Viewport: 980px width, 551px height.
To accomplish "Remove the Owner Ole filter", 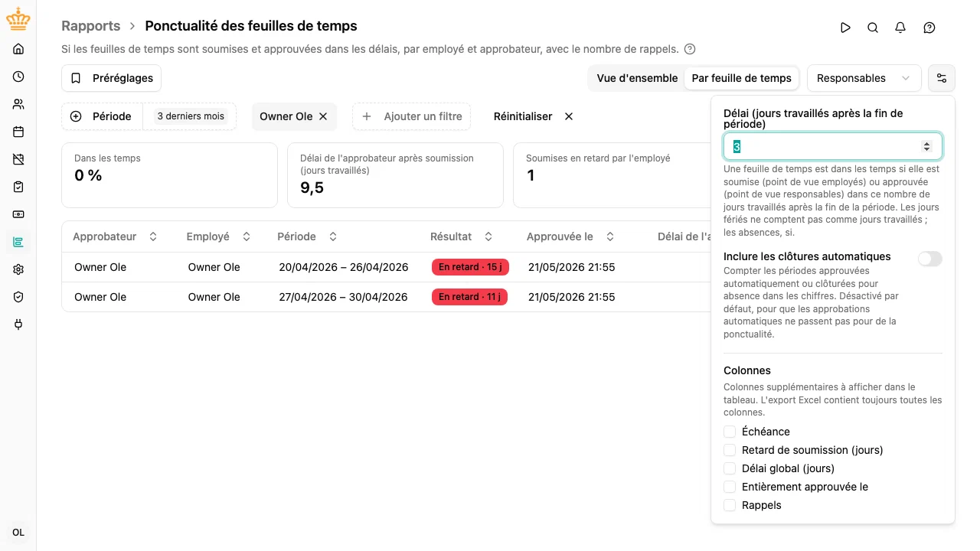I will pyautogui.click(x=323, y=116).
